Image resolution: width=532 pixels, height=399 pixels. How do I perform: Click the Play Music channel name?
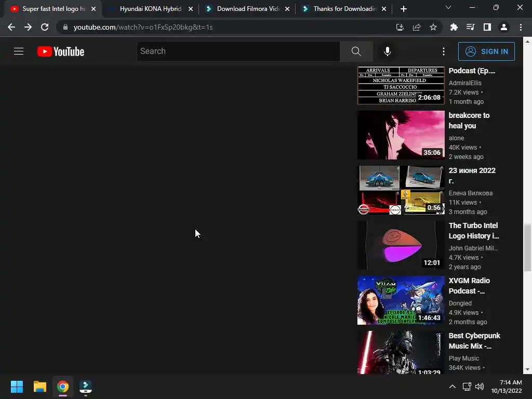[x=464, y=358]
